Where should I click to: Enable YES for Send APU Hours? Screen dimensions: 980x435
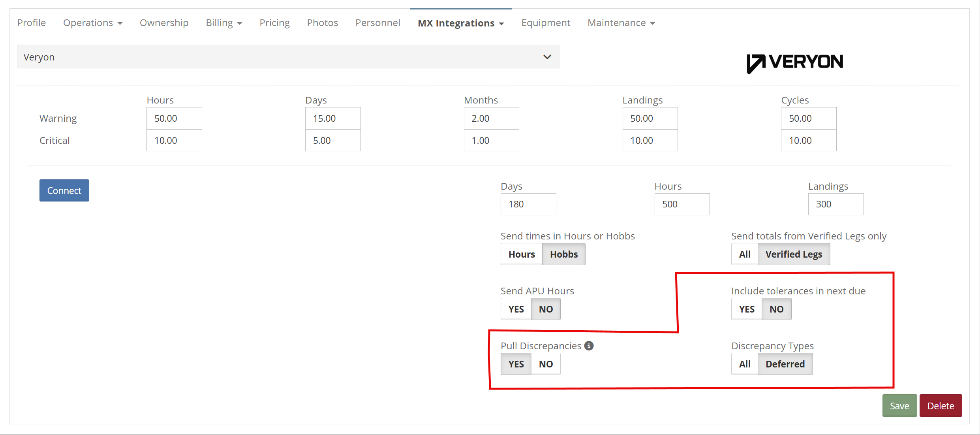point(516,309)
